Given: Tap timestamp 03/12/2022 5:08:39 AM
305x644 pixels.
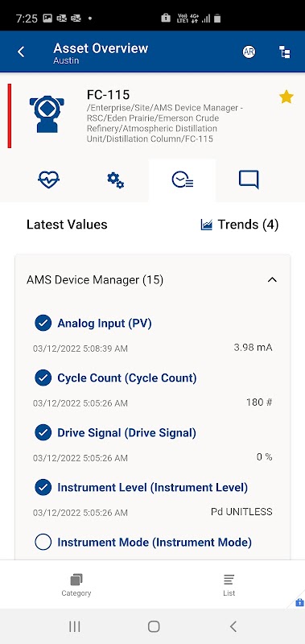Looking at the screenshot, I should [x=80, y=349].
